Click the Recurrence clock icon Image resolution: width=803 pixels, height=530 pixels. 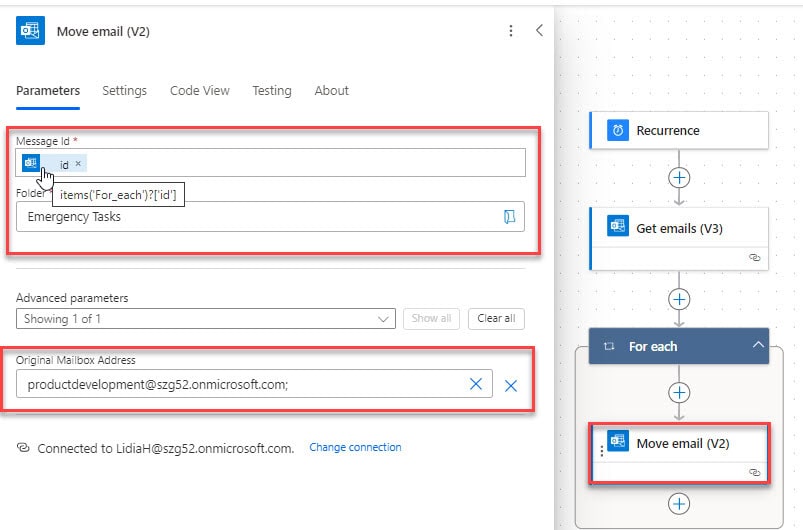point(618,130)
